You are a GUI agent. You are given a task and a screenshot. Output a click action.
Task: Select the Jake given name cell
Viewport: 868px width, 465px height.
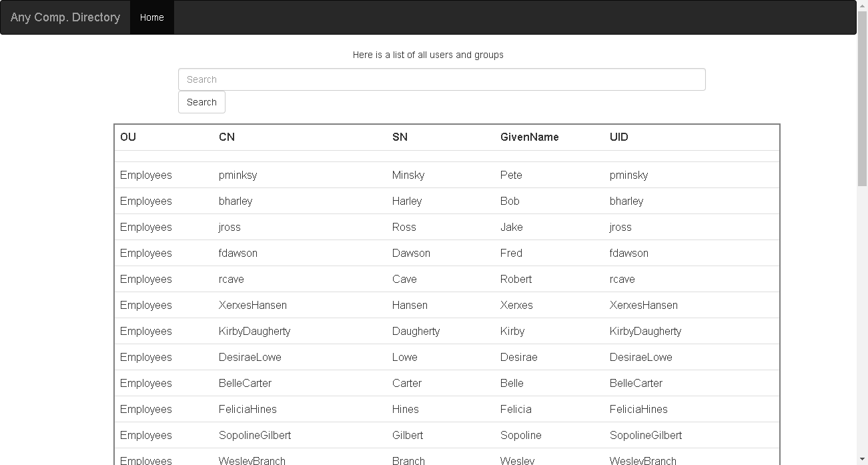[512, 227]
